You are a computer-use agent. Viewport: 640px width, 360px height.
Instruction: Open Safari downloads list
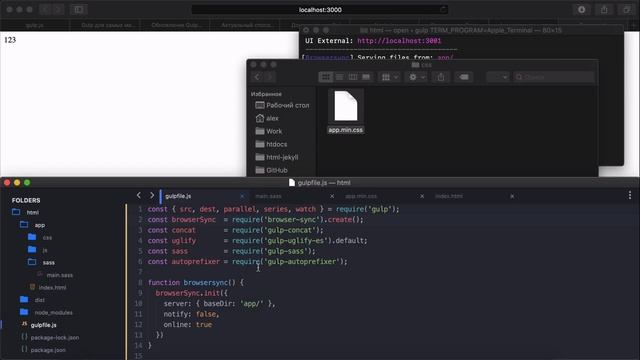click(582, 9)
